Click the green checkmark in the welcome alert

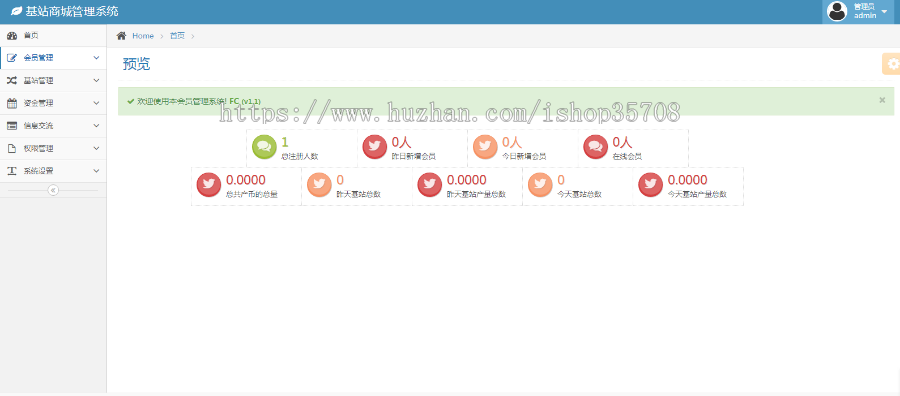131,101
